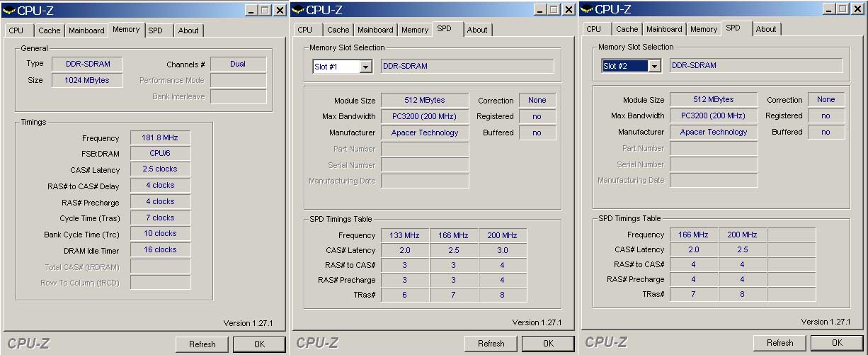Minimize the right CPU-Z Slot #2 window
Viewport: 868px width, 355px height.
[x=828, y=9]
